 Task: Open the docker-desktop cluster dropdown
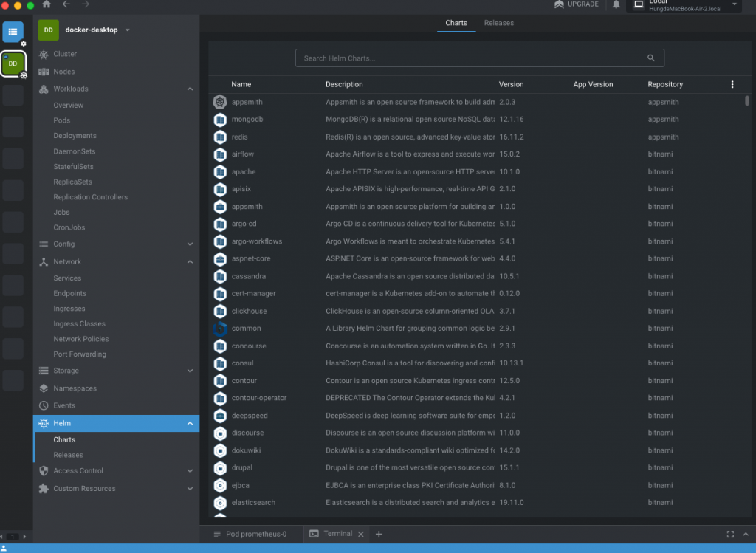tap(127, 30)
